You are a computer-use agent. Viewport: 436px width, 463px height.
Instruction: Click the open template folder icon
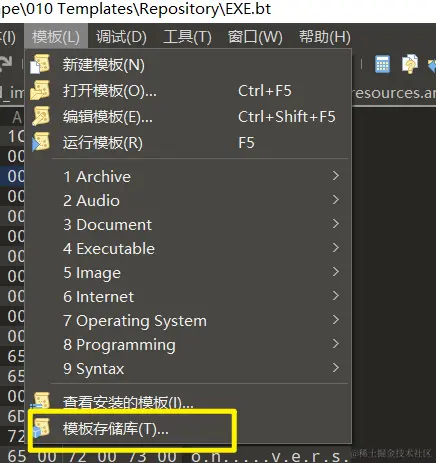coord(40,90)
